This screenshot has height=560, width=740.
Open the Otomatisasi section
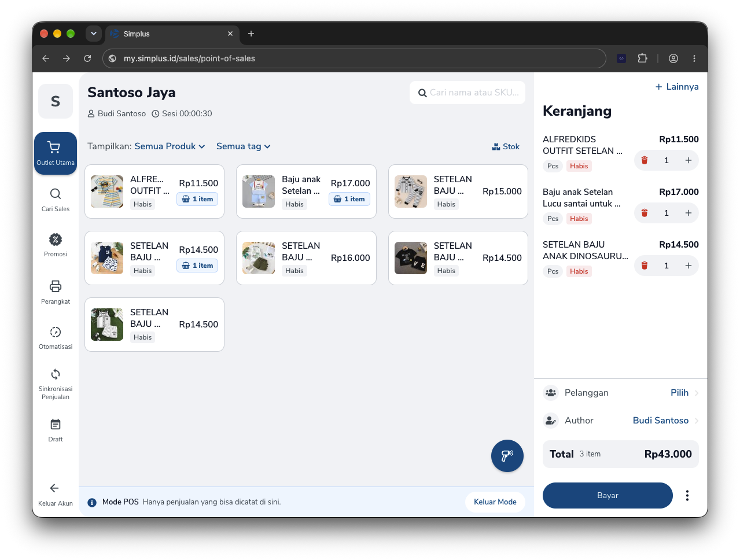pyautogui.click(x=56, y=338)
